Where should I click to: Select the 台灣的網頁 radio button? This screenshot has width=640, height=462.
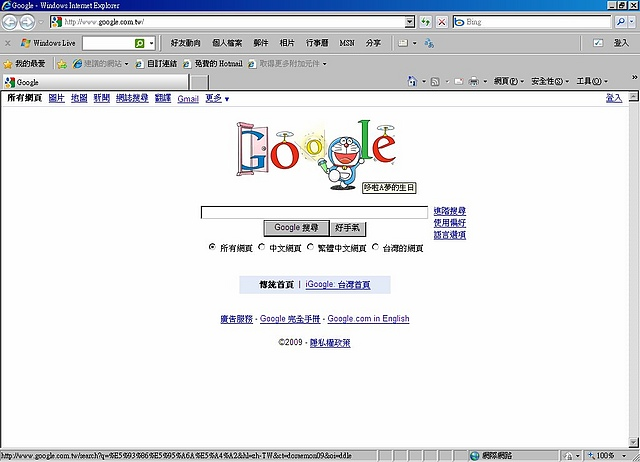pyautogui.click(x=376, y=247)
